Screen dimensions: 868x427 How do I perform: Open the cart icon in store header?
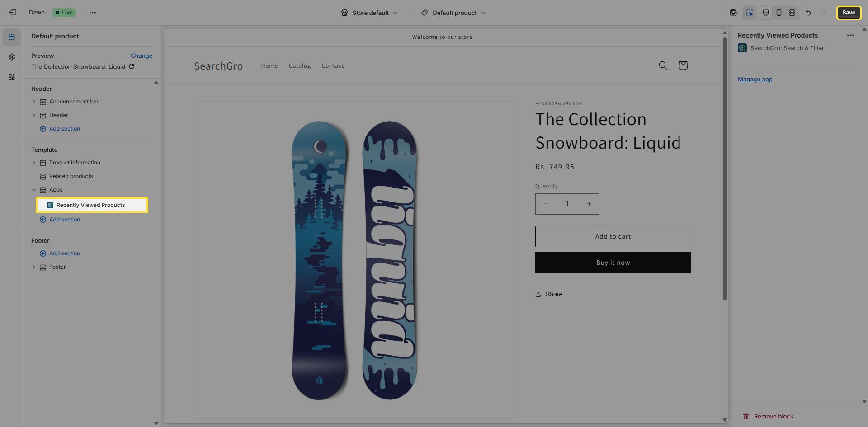pos(683,66)
